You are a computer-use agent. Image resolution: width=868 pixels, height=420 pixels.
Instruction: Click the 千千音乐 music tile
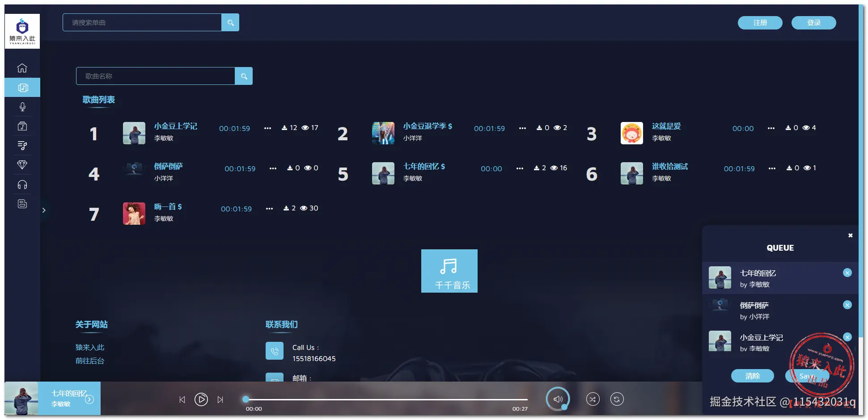click(449, 271)
